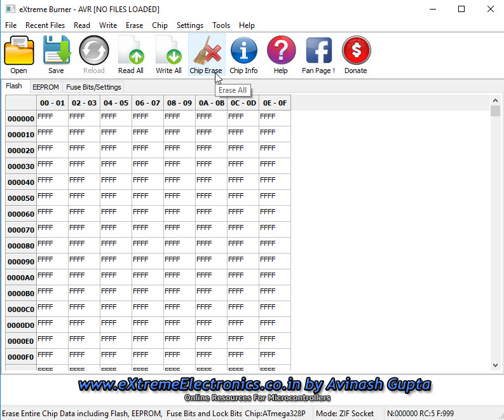Open a hex file with Open icon
The height and width of the screenshot is (420, 504).
18,55
